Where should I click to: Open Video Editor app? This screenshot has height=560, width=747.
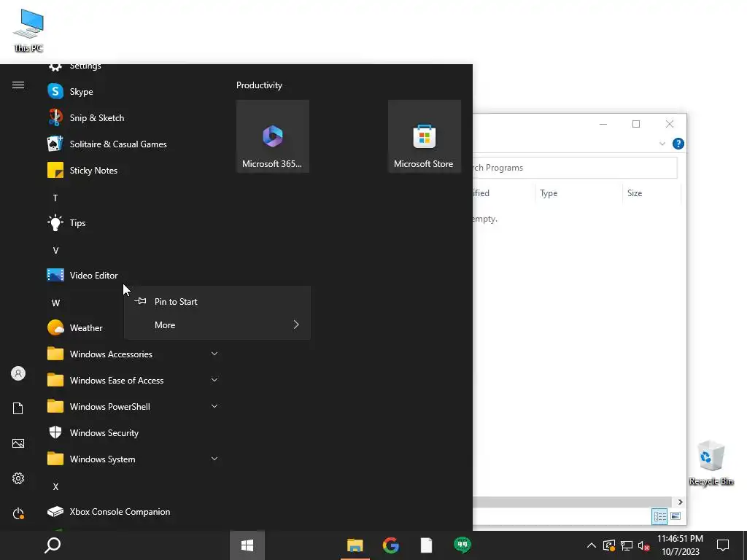click(133, 275)
